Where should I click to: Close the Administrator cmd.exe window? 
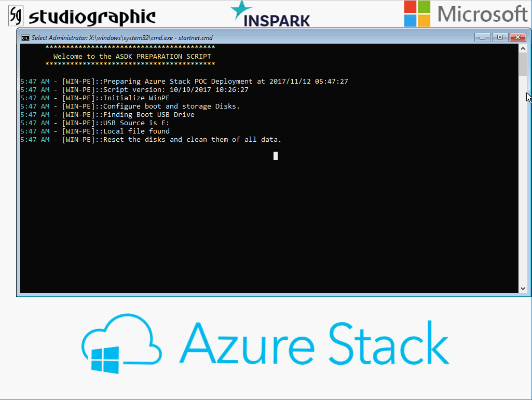click(x=518, y=37)
